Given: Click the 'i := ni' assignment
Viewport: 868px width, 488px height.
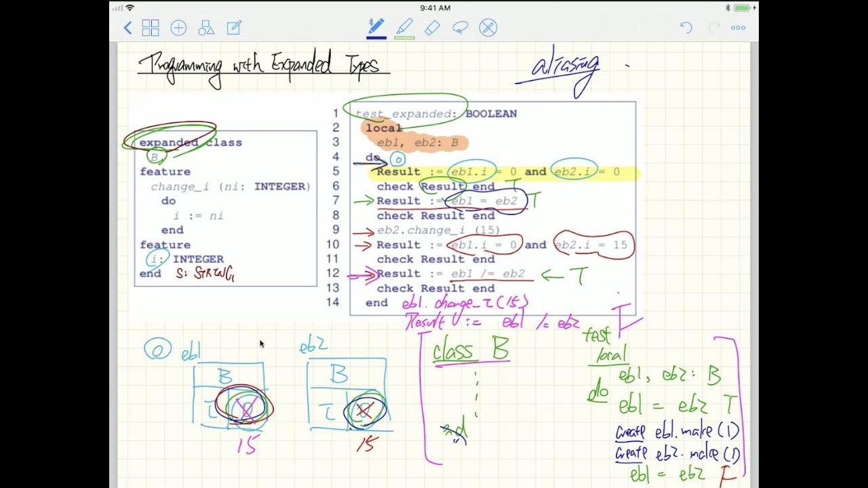Looking at the screenshot, I should coord(198,216).
